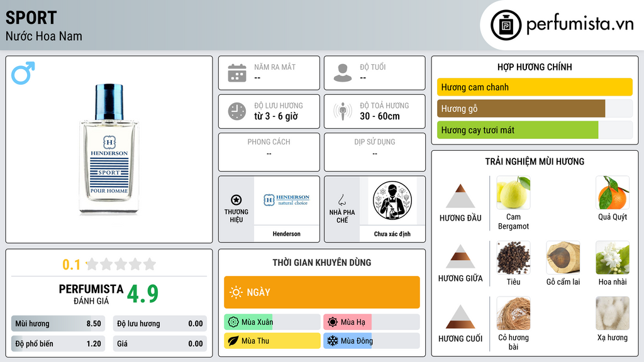Click the clock icon for Độ lưu hương

pyautogui.click(x=237, y=111)
